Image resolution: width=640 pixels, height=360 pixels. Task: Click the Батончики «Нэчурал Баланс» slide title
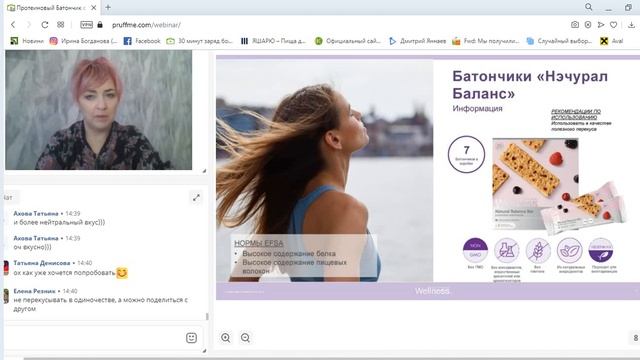[x=530, y=84]
